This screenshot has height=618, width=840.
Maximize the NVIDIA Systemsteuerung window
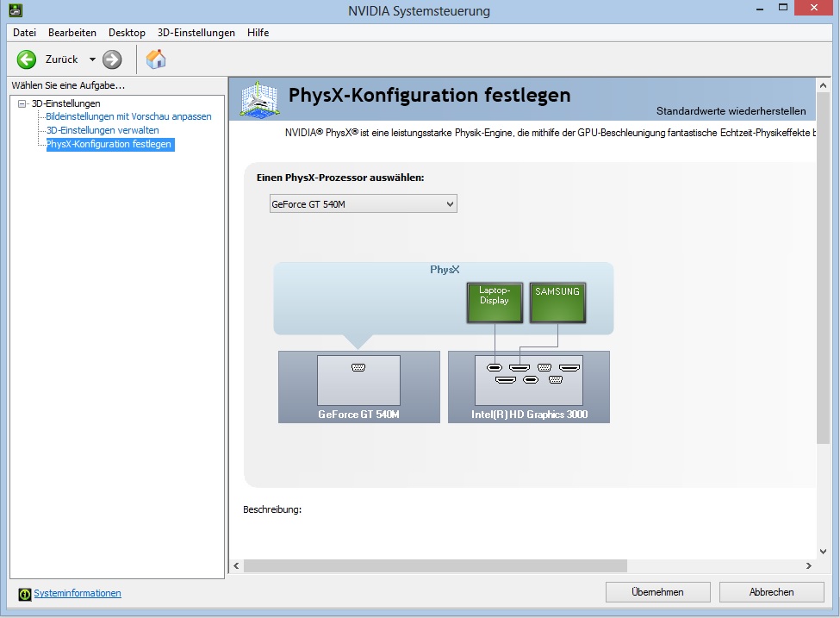point(783,8)
